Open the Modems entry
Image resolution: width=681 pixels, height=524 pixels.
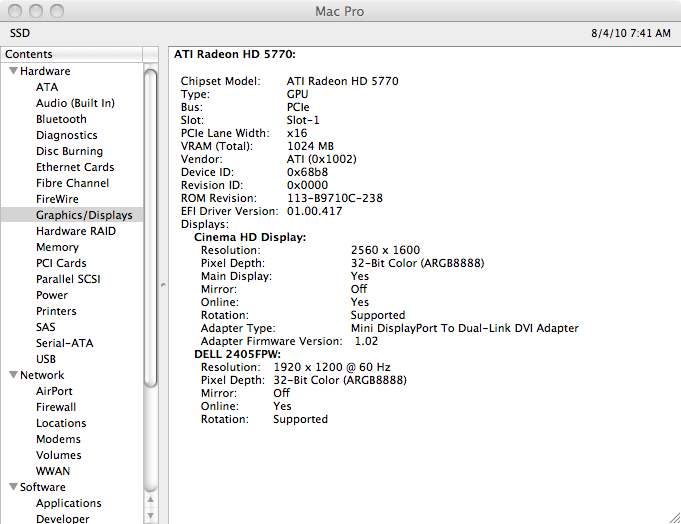pos(58,439)
